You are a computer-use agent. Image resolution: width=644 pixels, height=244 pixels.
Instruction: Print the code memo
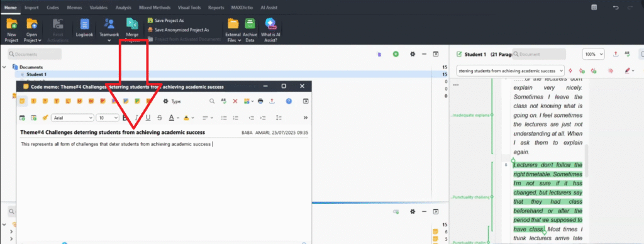tap(260, 101)
